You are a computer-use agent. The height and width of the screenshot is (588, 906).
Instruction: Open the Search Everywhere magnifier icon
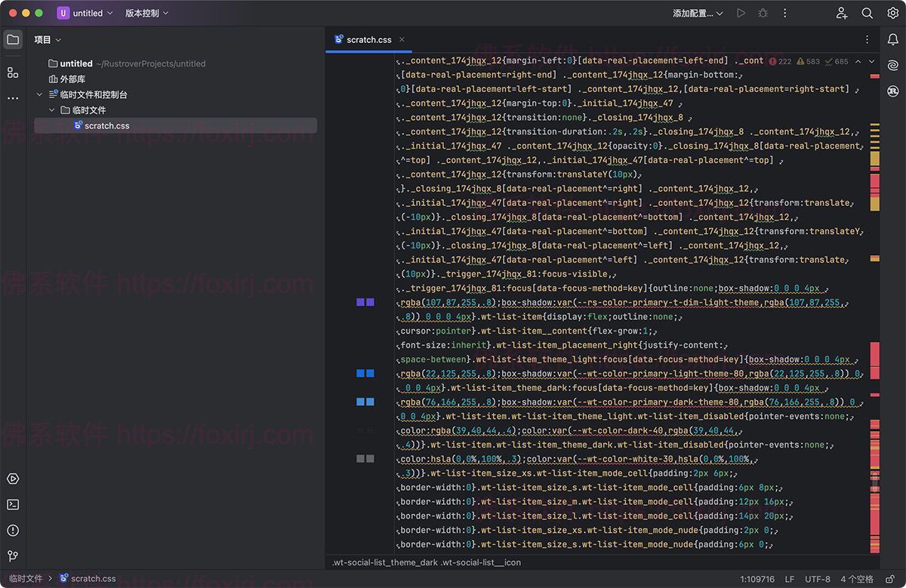tap(866, 13)
